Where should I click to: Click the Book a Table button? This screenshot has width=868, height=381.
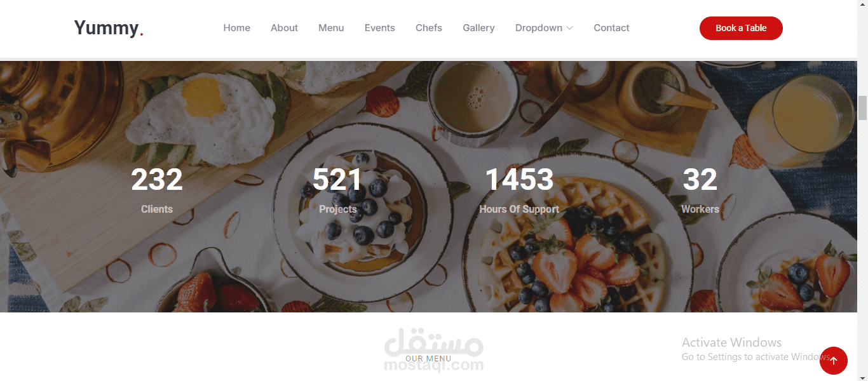(741, 28)
